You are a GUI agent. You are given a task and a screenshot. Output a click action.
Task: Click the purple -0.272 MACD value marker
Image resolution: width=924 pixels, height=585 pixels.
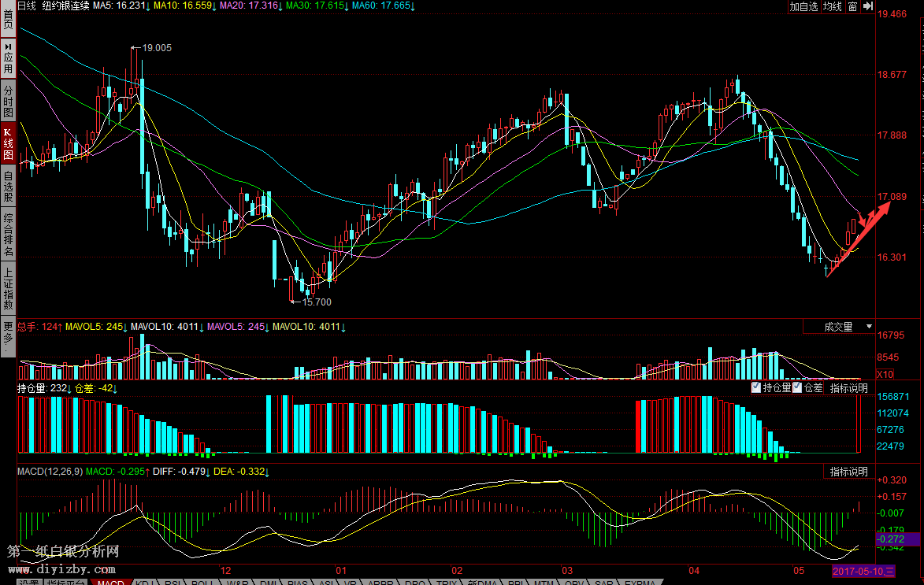tap(896, 539)
